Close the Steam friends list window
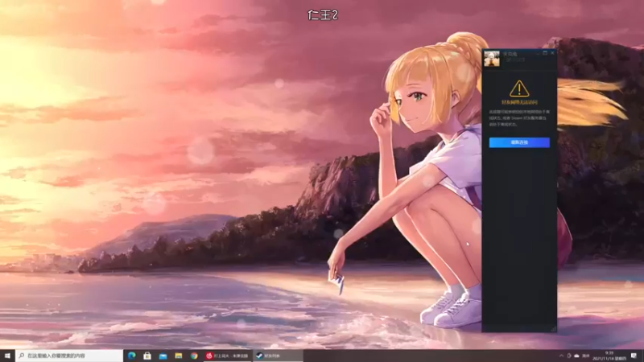Screen dimensions: 644x362 pos(552,53)
